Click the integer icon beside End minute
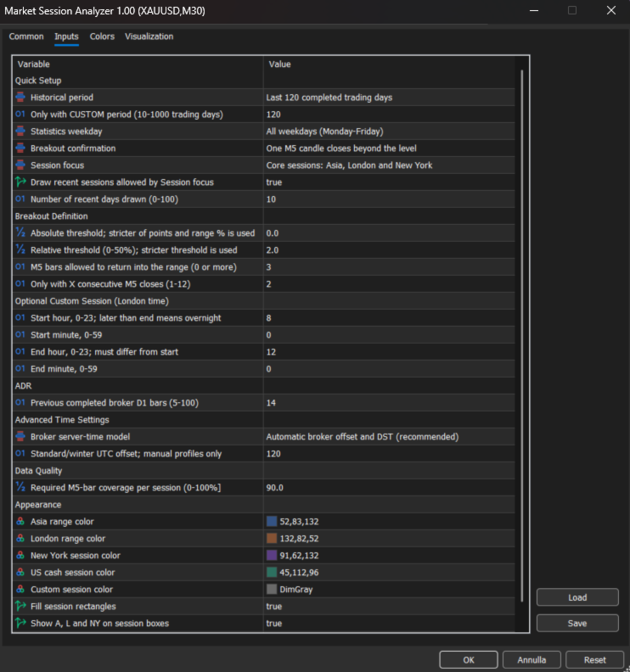This screenshot has height=672, width=630. [x=20, y=368]
